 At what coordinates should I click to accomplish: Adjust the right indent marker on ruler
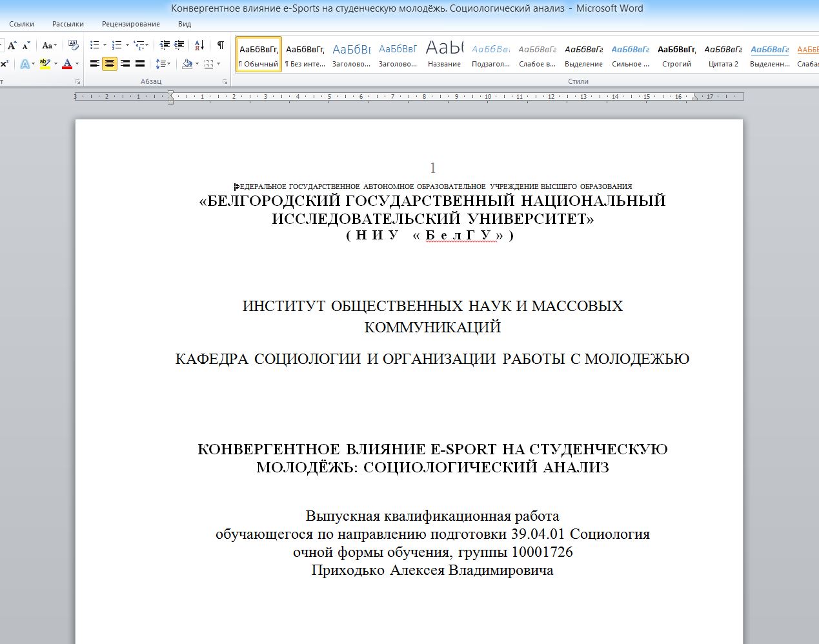(x=695, y=98)
